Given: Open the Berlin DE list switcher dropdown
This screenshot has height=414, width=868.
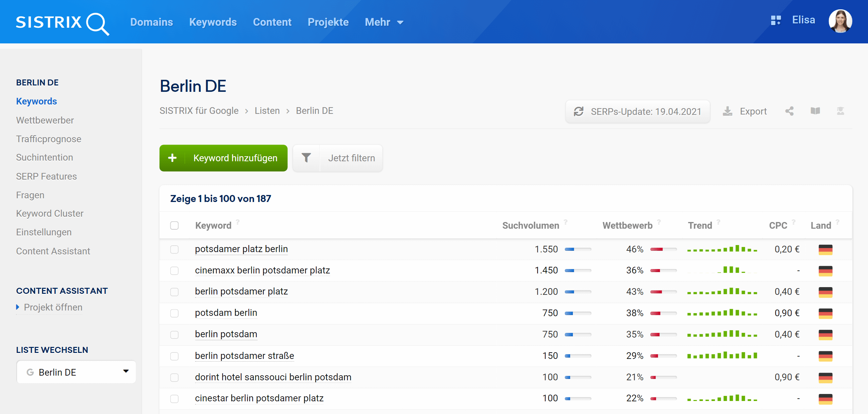Looking at the screenshot, I should pyautogui.click(x=76, y=372).
